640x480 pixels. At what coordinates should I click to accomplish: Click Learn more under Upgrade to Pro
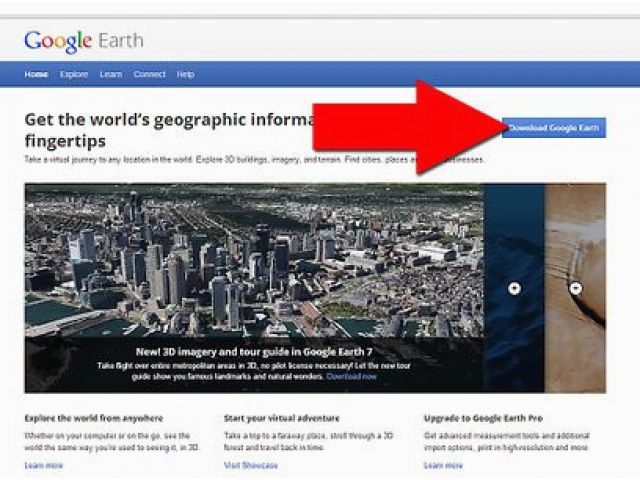tap(443, 465)
